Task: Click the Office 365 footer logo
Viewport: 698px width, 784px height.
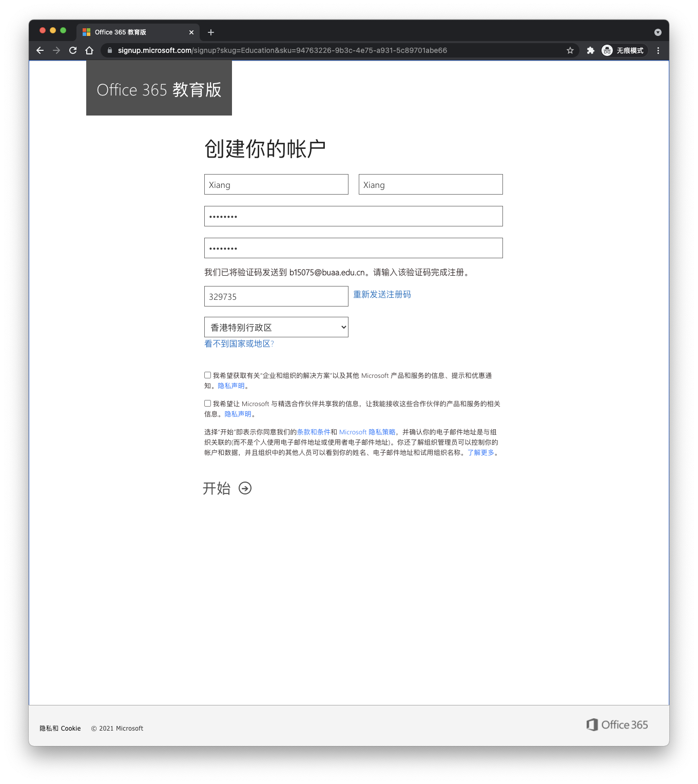Action: [x=617, y=724]
